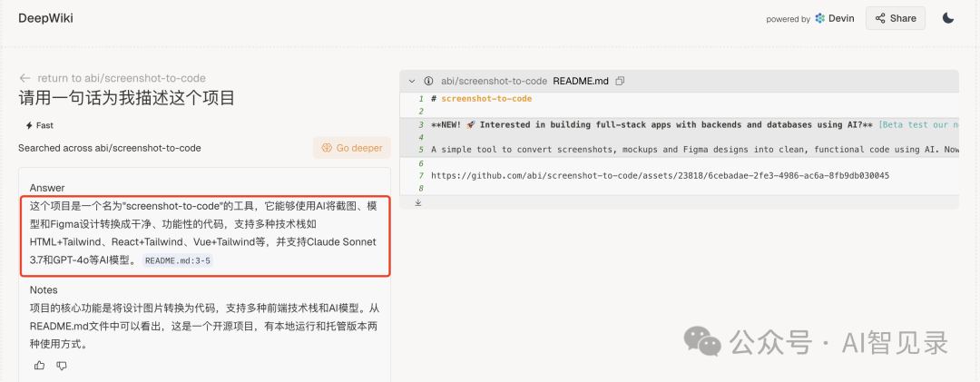Click 'Searched across abi/screenshot-to-code' text

[110, 148]
